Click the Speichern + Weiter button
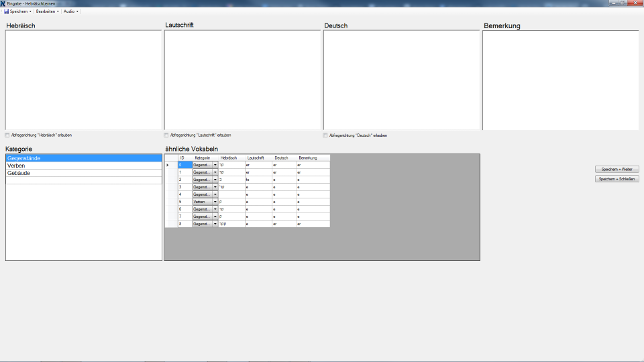Screen dimensions: 644x362 (617, 169)
